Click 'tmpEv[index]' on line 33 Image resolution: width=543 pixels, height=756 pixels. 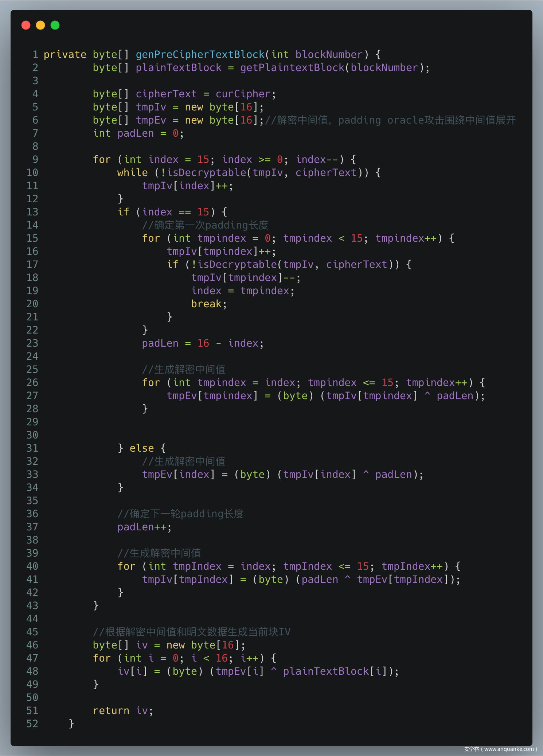pyautogui.click(x=179, y=475)
